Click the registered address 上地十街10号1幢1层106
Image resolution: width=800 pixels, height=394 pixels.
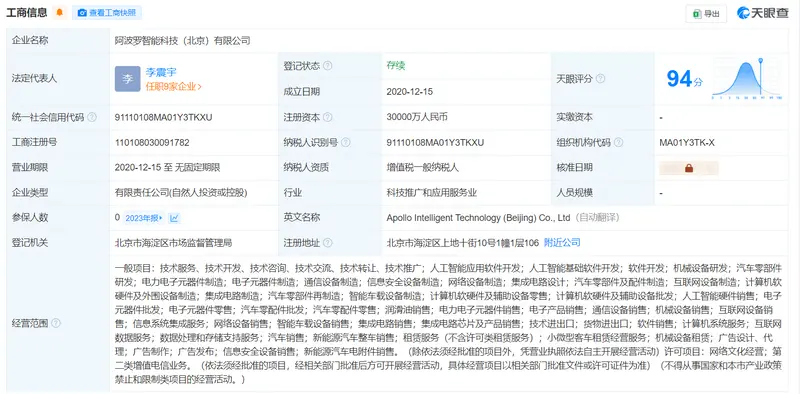point(463,243)
